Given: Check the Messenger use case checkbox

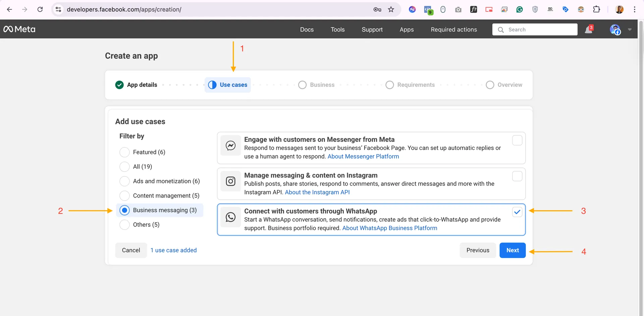Looking at the screenshot, I should [x=517, y=140].
